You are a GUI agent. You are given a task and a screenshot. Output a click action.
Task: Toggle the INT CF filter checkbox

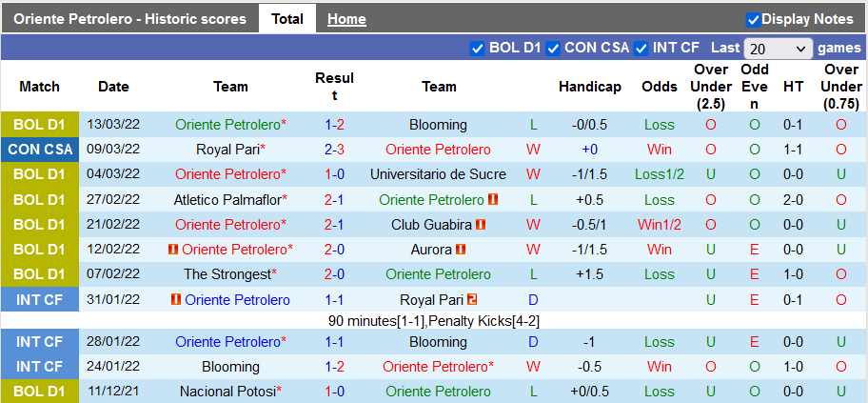(641, 48)
